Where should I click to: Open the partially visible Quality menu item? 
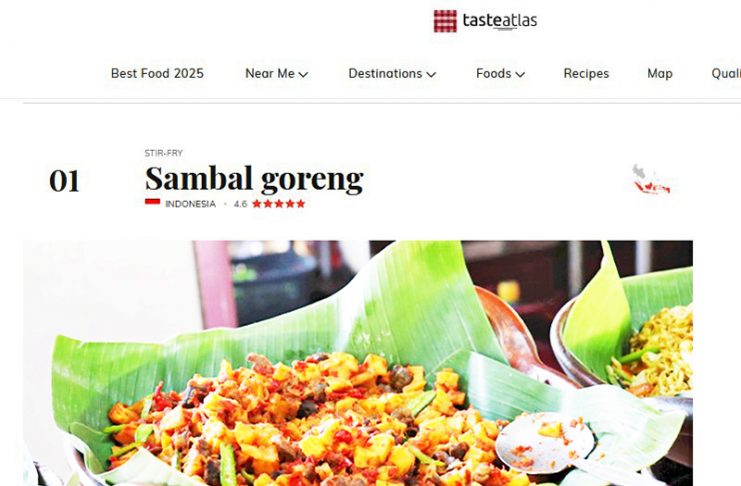click(726, 74)
